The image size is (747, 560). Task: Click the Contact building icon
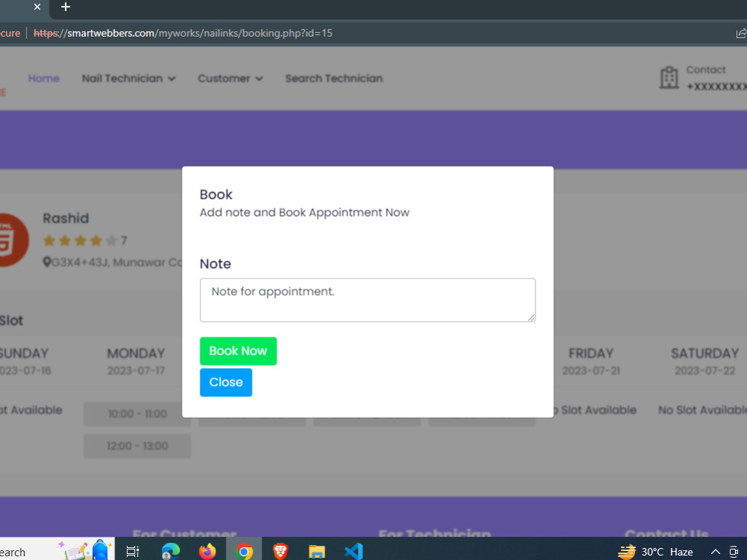669,78
